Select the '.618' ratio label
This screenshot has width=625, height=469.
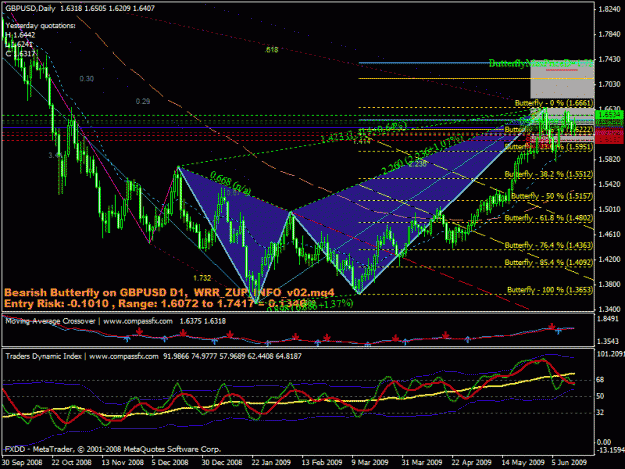271,50
